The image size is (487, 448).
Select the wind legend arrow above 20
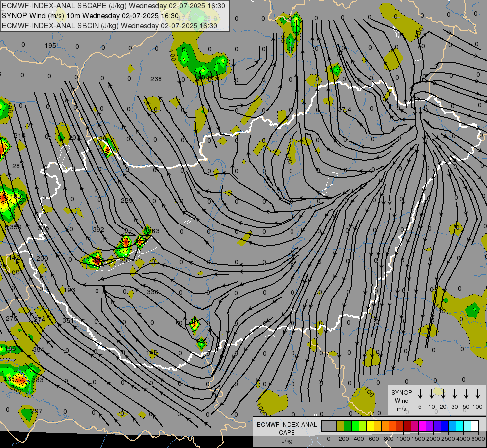(443, 394)
